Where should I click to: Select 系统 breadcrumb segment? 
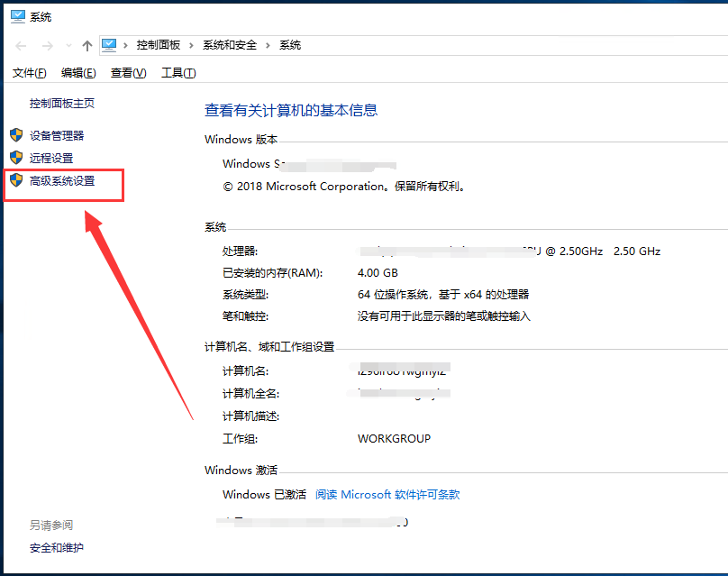290,45
